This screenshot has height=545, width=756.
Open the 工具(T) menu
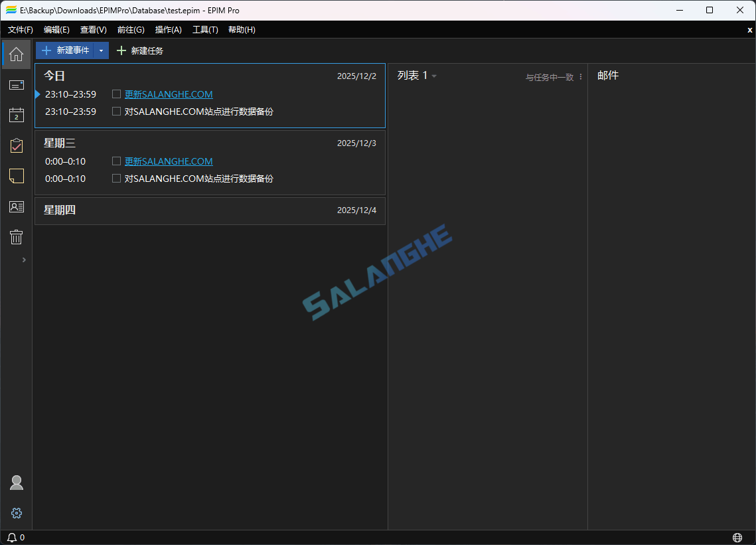tap(205, 30)
